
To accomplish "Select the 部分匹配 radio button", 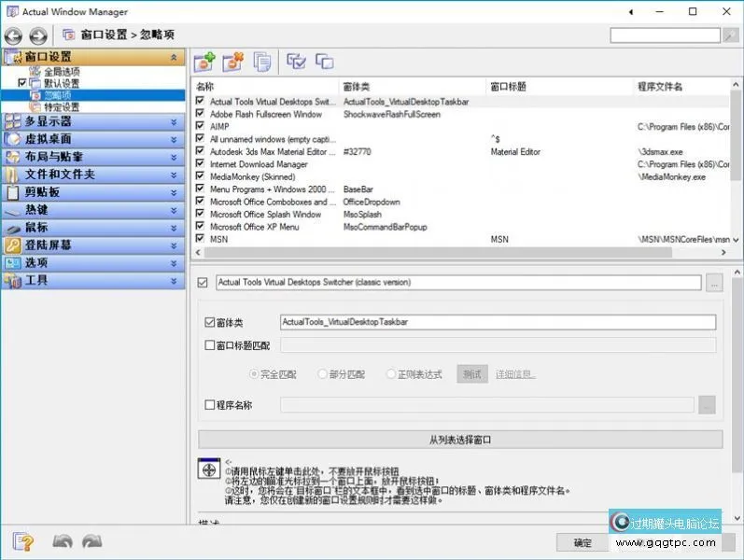I will [x=323, y=374].
